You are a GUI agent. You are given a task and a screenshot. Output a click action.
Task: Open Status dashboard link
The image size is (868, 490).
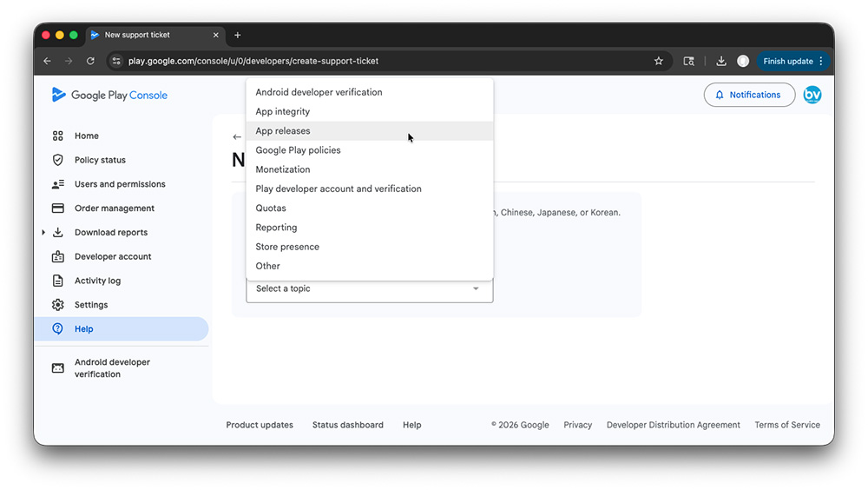[348, 425]
